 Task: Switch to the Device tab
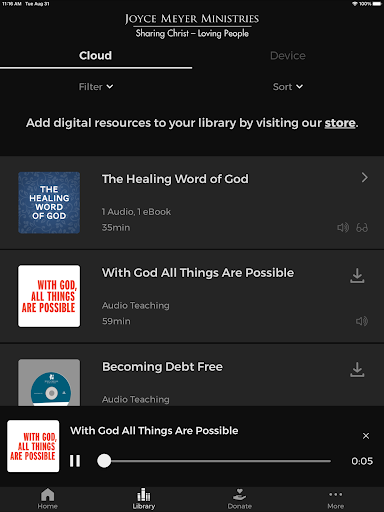tap(288, 56)
